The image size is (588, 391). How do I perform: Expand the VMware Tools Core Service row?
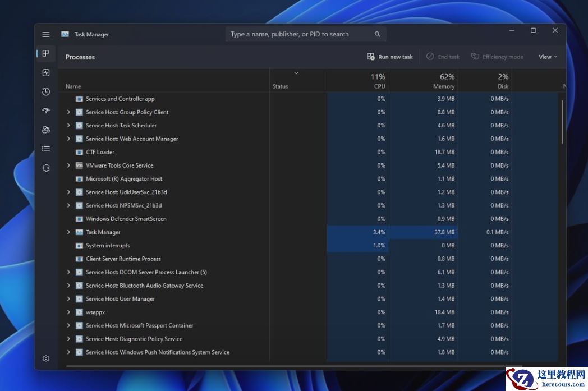coord(68,165)
